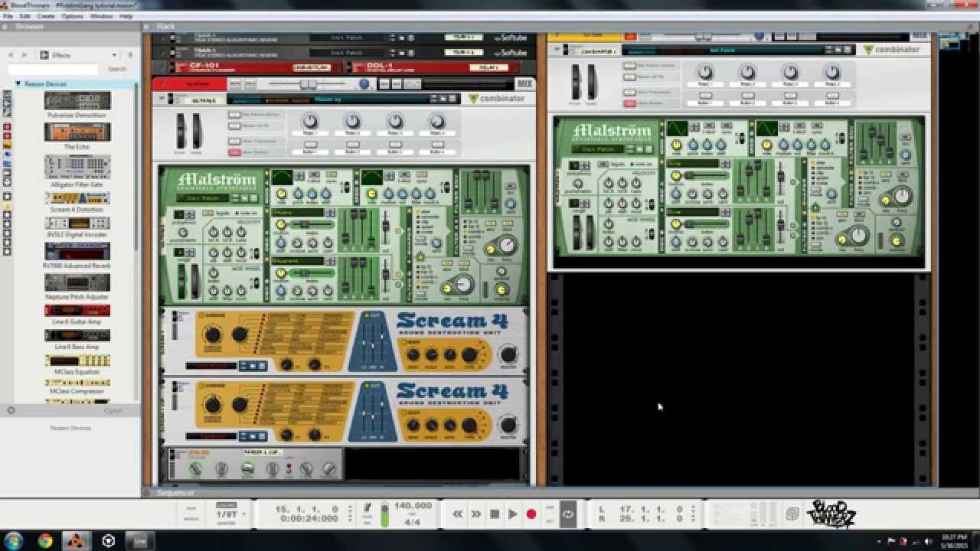Click Button 1 on the left Combinator
Image resolution: width=980 pixels, height=551 pixels.
[310, 144]
